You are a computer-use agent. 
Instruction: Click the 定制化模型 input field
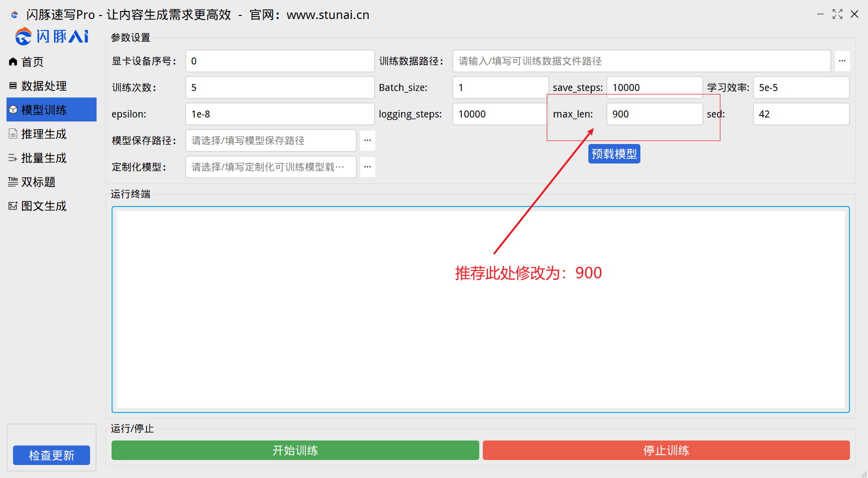(x=271, y=167)
